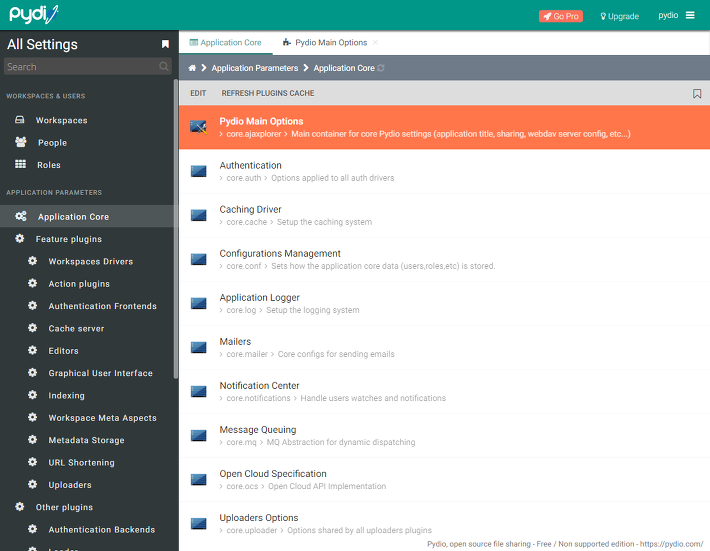Click the bookmark outline icon in toolbar

coord(697,93)
